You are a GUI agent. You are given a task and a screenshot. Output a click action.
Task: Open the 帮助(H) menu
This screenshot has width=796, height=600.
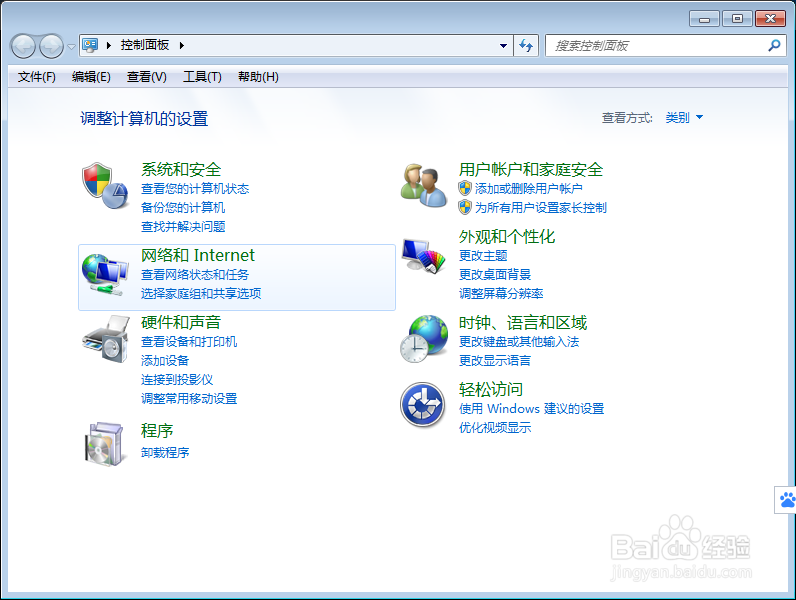coord(258,77)
